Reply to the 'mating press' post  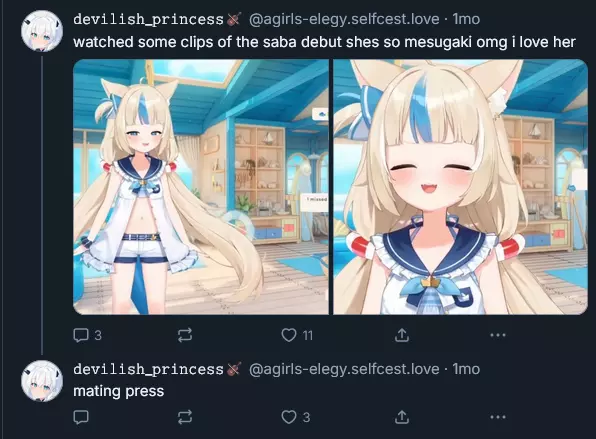click(x=81, y=417)
